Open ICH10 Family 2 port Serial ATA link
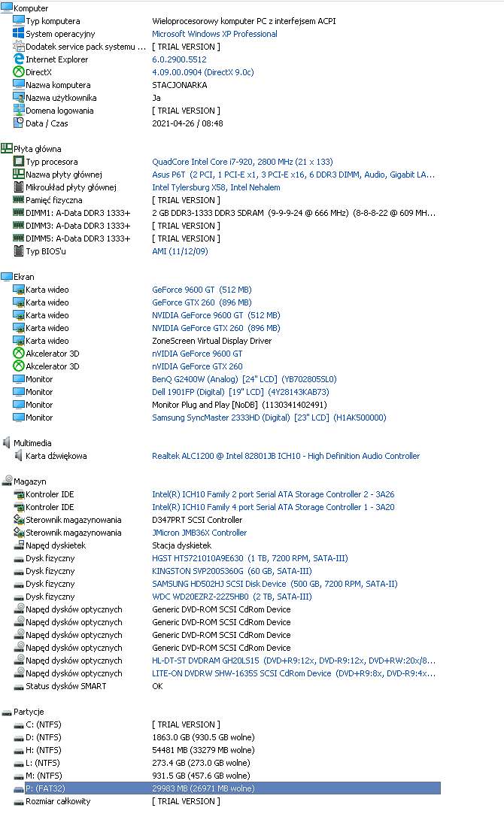504x817 pixels. pyautogui.click(x=273, y=494)
